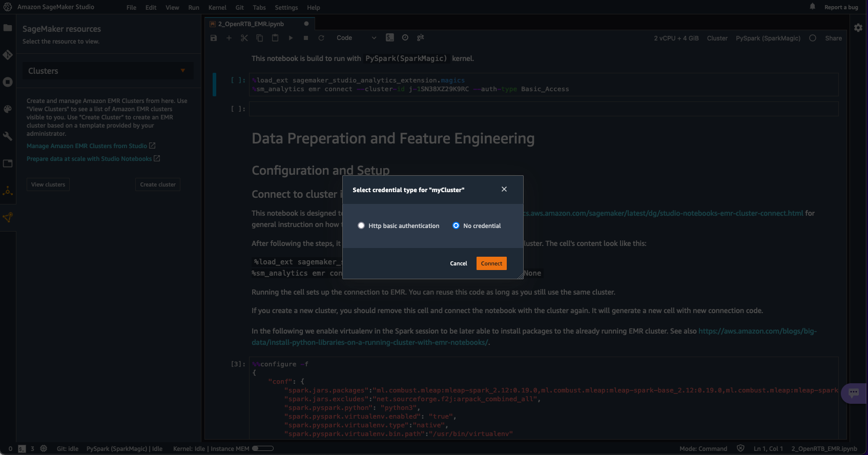Click the Create cluster button
The width and height of the screenshot is (868, 455).
click(x=158, y=184)
